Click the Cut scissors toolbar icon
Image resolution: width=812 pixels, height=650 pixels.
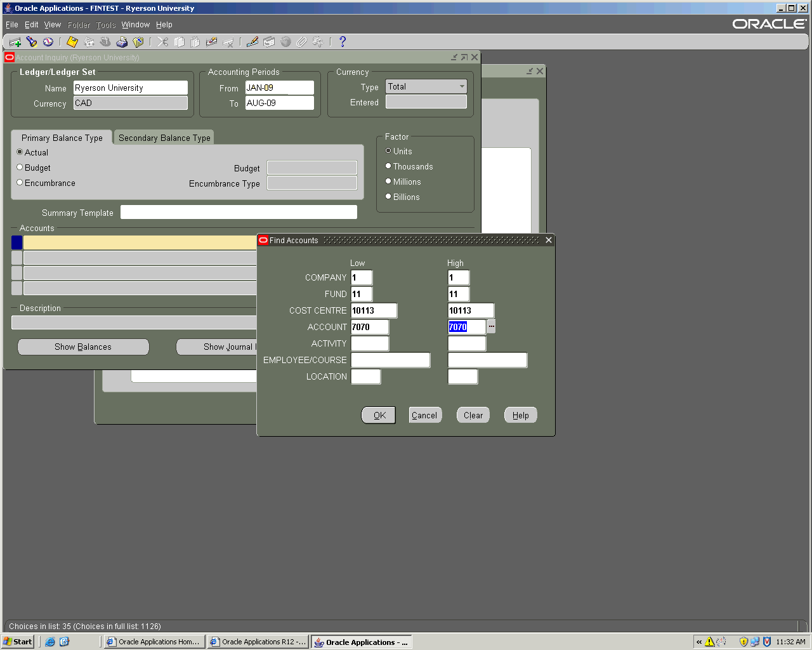tap(163, 42)
